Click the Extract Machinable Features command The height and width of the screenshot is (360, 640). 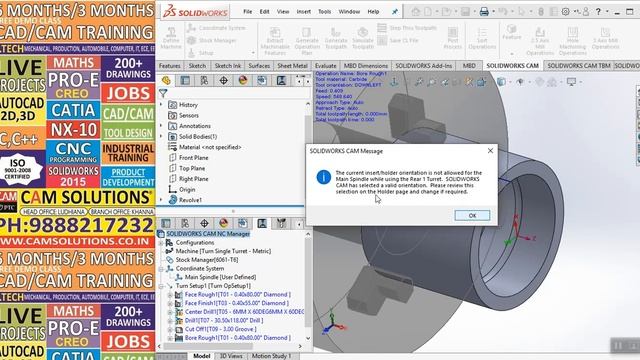pos(275,41)
